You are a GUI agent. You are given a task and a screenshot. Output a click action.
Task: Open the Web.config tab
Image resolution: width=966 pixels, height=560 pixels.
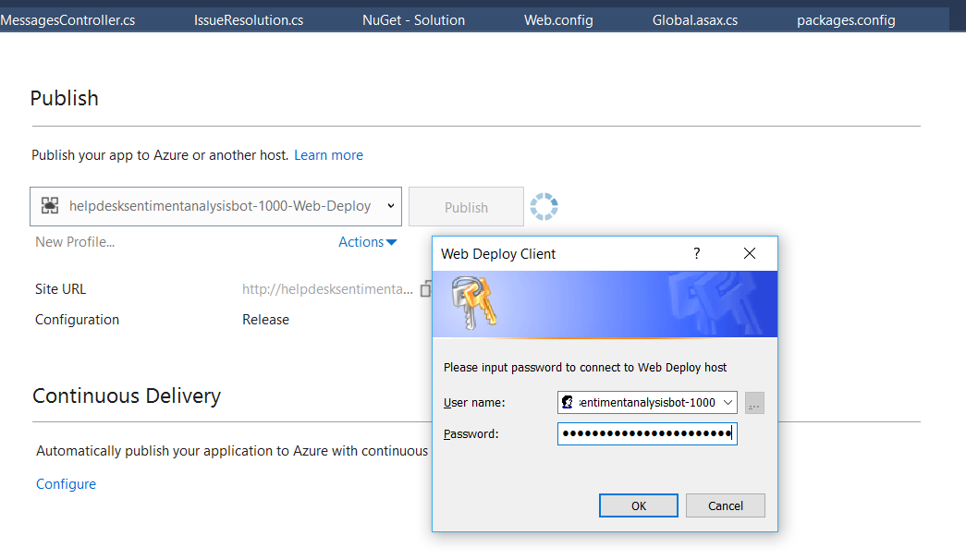(x=558, y=20)
